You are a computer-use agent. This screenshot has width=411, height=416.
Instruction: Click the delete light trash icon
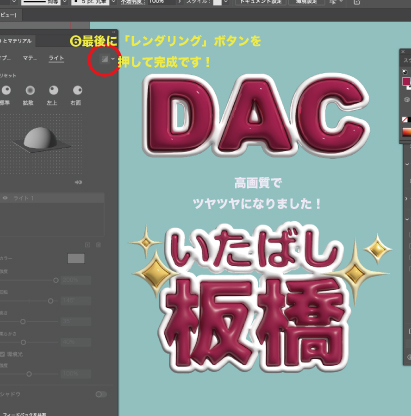[98, 245]
